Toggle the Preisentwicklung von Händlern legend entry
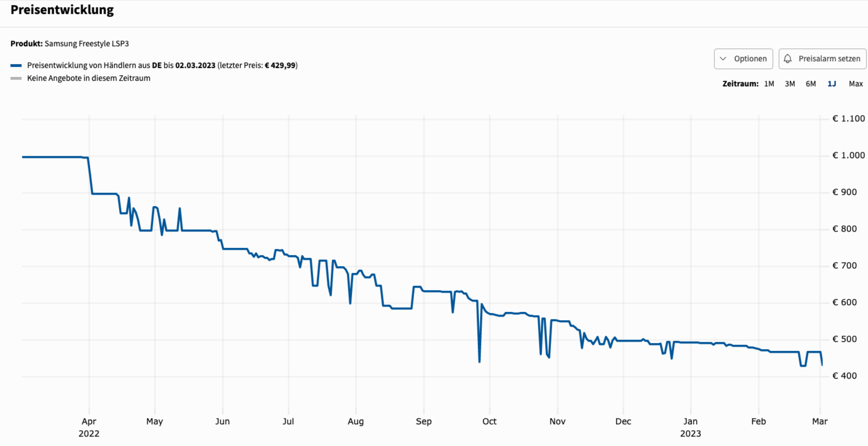The image size is (868, 446). pyautogui.click(x=162, y=66)
